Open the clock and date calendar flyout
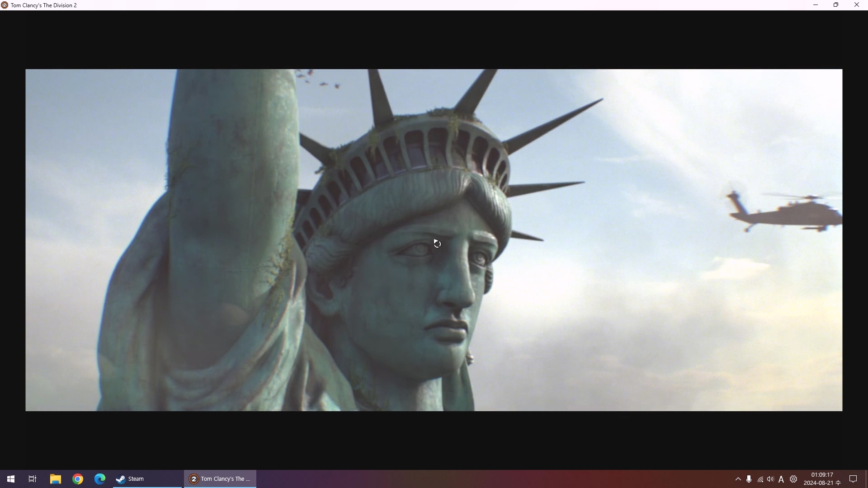The image size is (868, 488). tap(822, 479)
